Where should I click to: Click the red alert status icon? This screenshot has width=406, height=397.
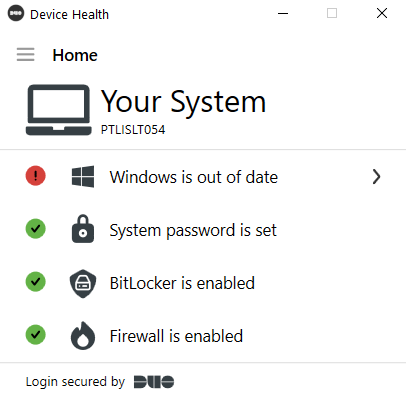tap(36, 176)
